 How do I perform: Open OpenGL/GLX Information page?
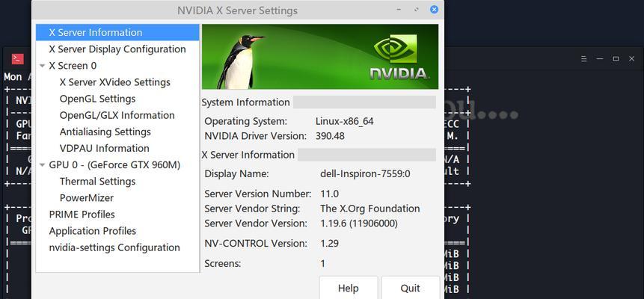coord(117,115)
